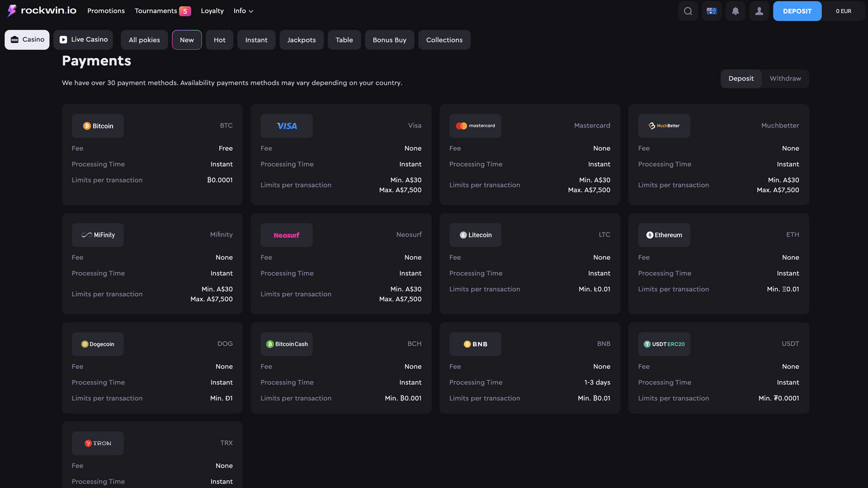
Task: Click USDT's Min. ₮0.0001 limit
Action: [x=779, y=398]
